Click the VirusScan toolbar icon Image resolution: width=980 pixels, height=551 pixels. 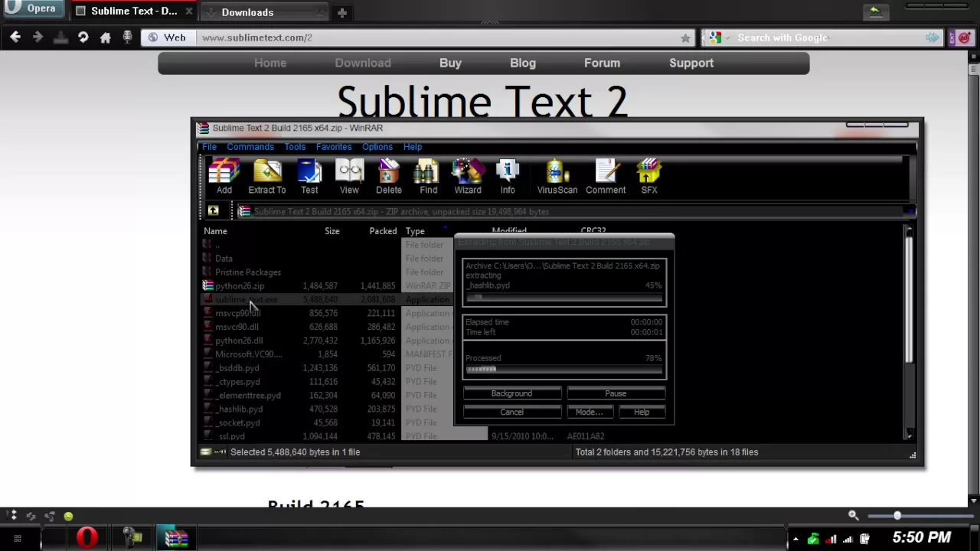click(x=557, y=177)
